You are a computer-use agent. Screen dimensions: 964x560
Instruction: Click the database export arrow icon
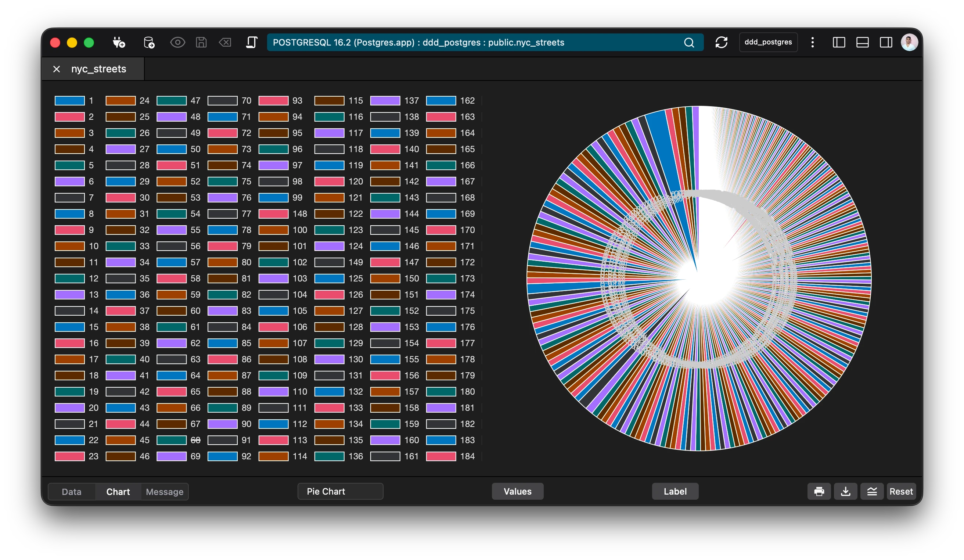click(x=149, y=43)
